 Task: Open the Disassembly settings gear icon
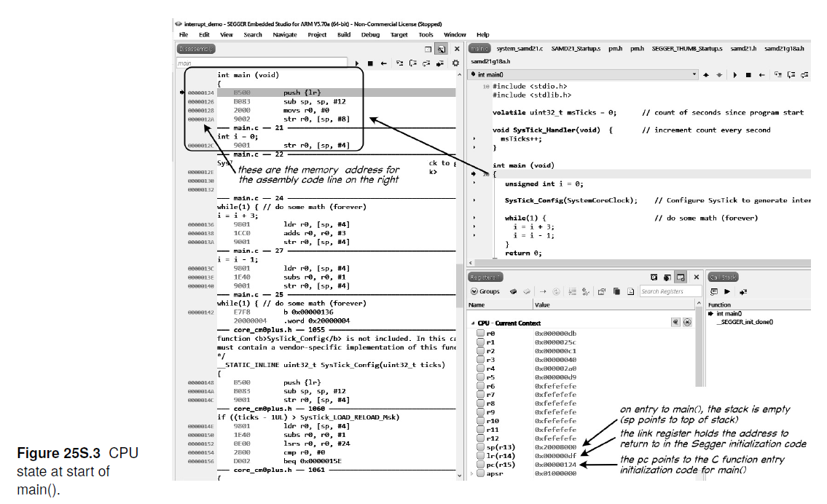click(455, 63)
